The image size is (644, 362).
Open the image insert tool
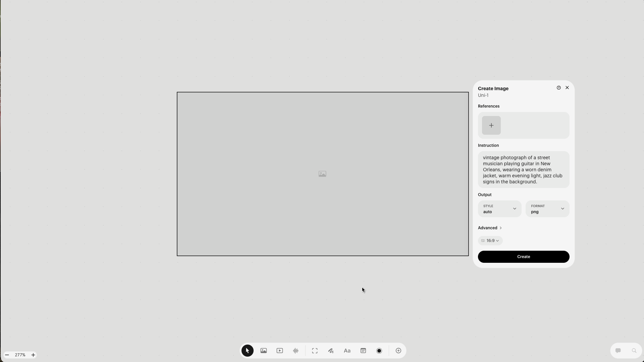point(264,351)
